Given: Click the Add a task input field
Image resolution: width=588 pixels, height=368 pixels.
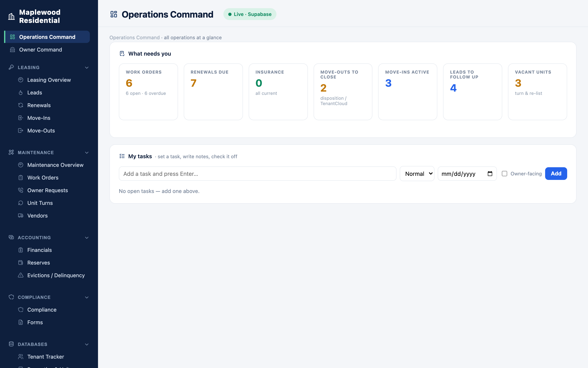Looking at the screenshot, I should pos(257,174).
